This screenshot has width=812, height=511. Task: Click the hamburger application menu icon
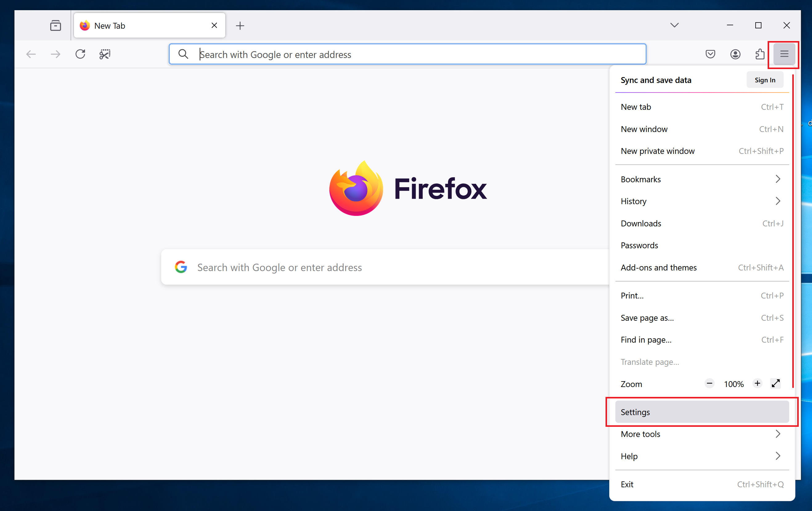[x=784, y=54]
